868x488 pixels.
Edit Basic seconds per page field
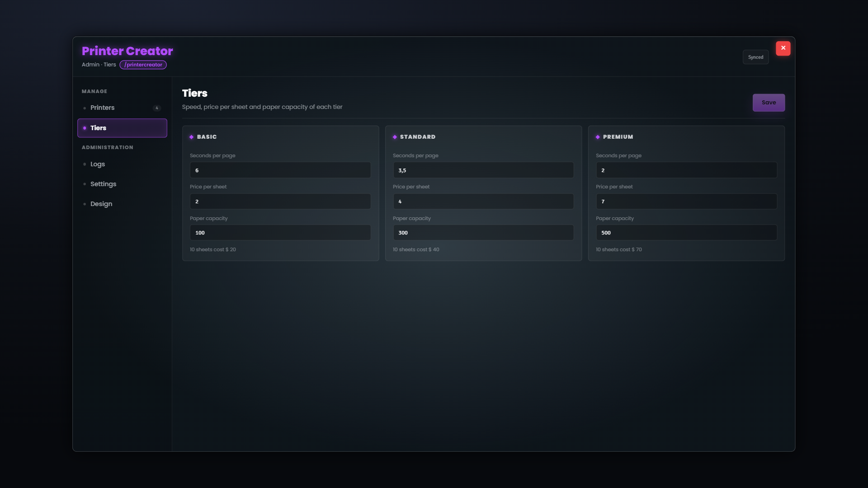(x=280, y=170)
